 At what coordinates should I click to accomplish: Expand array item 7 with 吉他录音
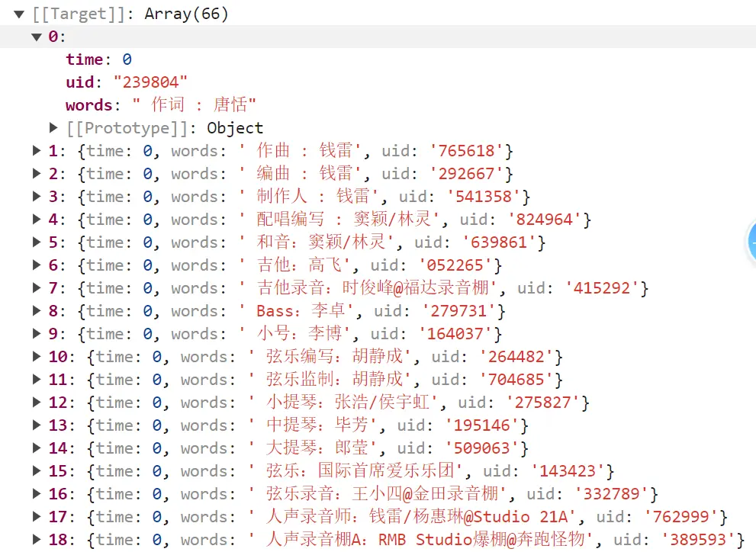pyautogui.click(x=36, y=287)
